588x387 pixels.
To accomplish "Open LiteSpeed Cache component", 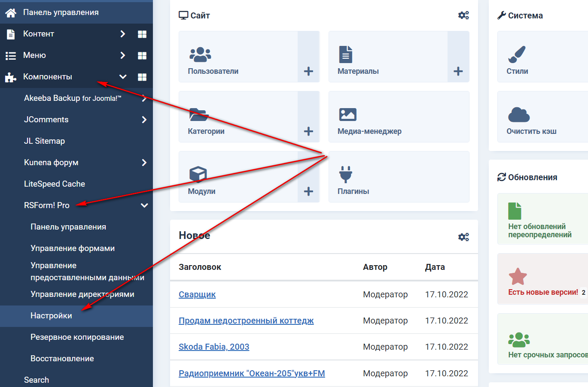I will [x=55, y=184].
